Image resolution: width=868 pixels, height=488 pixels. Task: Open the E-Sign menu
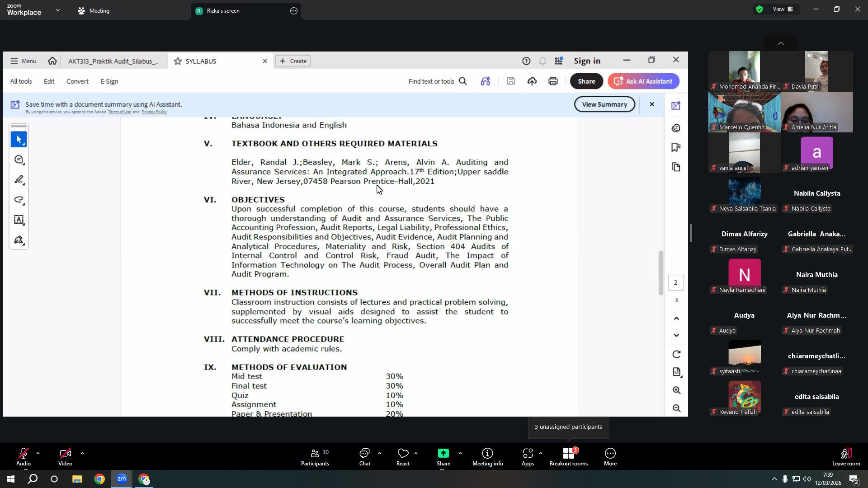(x=109, y=81)
